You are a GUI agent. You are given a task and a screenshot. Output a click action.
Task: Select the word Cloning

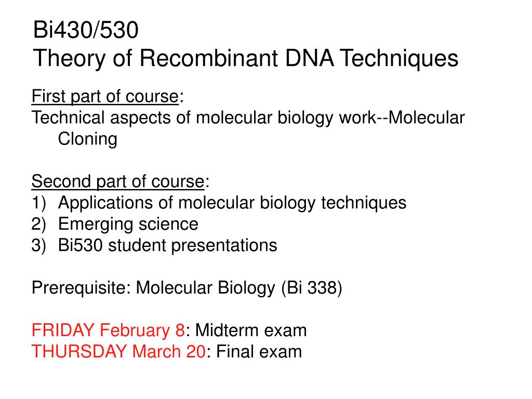(87, 139)
